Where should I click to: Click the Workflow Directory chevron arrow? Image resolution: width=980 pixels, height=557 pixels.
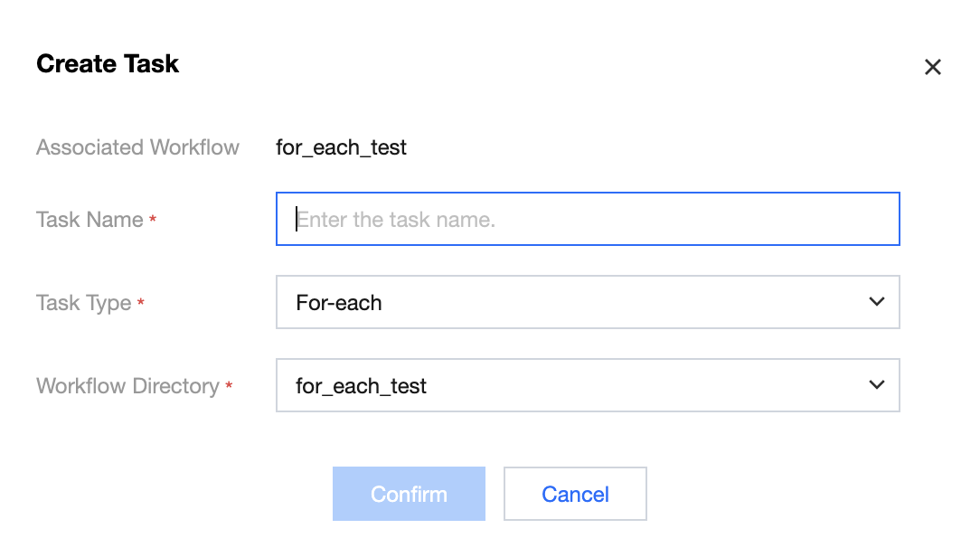click(x=876, y=385)
